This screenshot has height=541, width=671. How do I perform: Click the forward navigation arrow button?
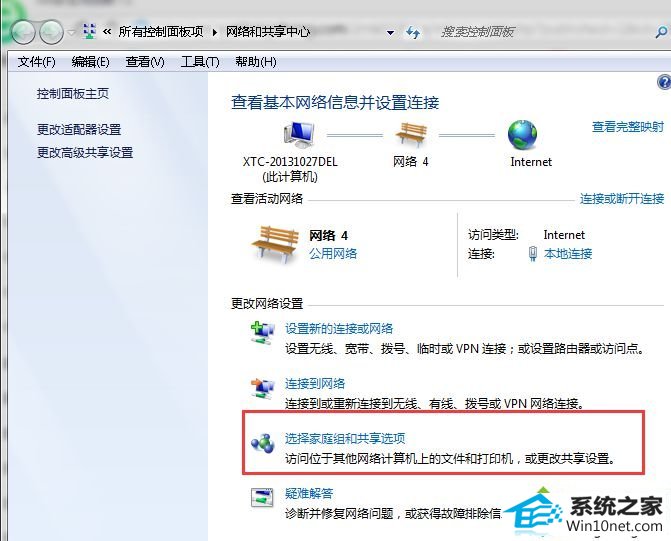tap(50, 32)
